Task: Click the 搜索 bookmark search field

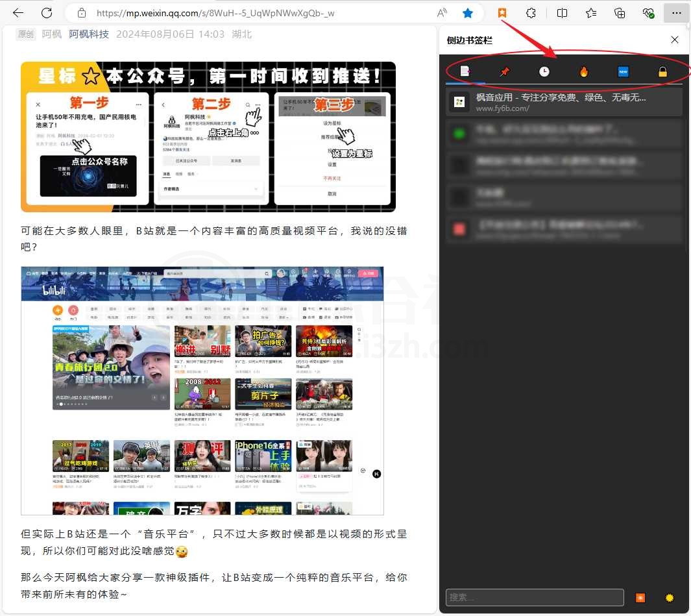Action: (535, 597)
